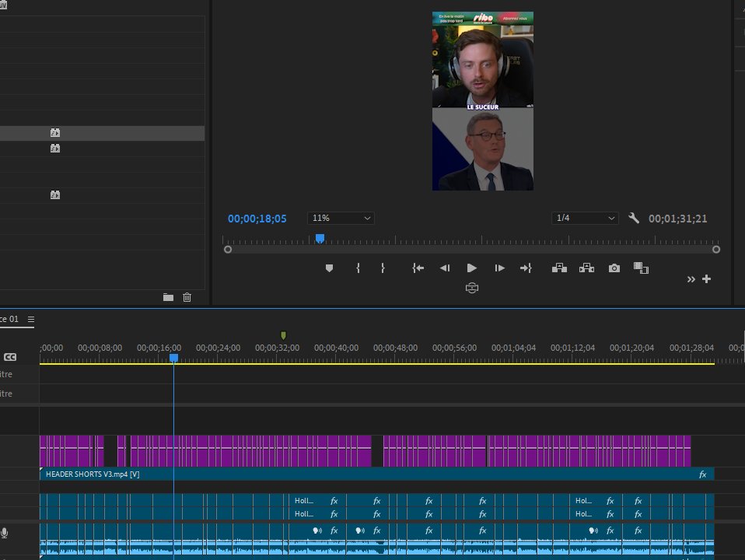Click fx badge on HEADER SHORTS V3 clip

coord(703,474)
